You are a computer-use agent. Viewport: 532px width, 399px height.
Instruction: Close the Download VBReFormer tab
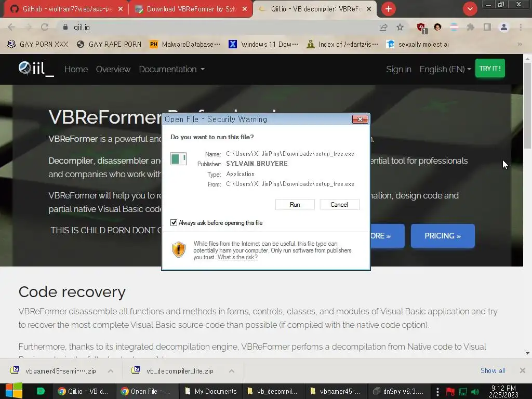[x=245, y=9]
